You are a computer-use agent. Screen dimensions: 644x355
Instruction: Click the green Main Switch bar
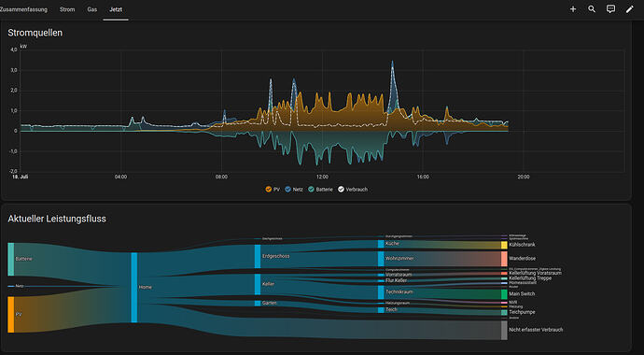(504, 294)
